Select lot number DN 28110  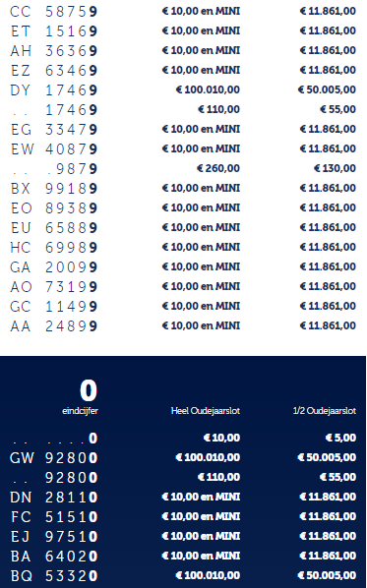(54, 498)
